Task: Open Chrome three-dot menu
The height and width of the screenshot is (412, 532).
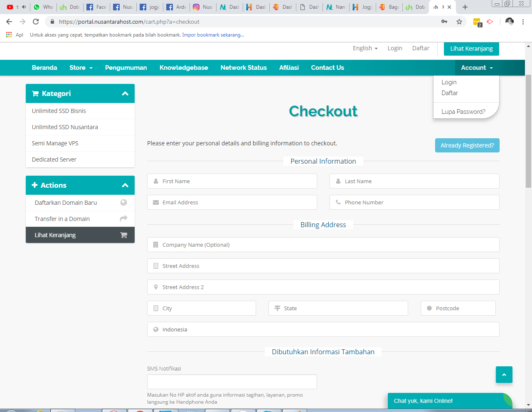Action: tap(523, 22)
